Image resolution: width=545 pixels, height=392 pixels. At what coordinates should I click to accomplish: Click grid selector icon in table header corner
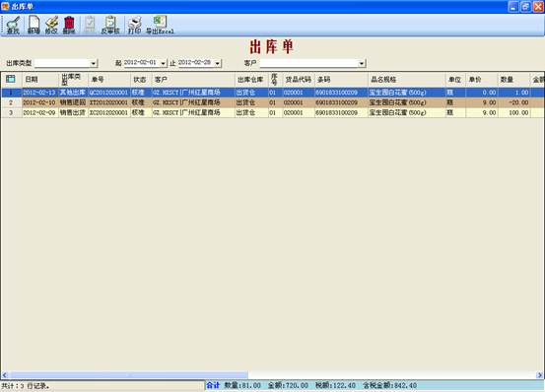pos(11,79)
